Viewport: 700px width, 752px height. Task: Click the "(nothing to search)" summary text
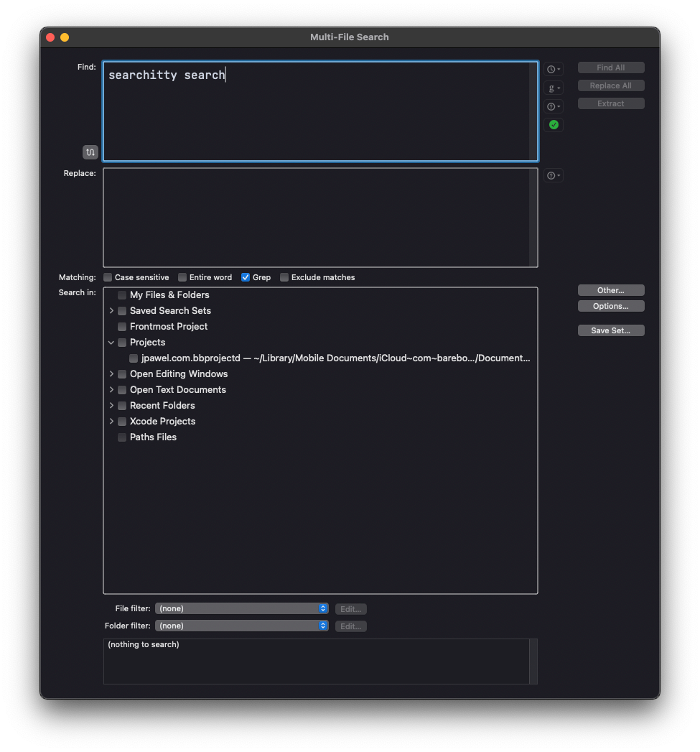(144, 644)
